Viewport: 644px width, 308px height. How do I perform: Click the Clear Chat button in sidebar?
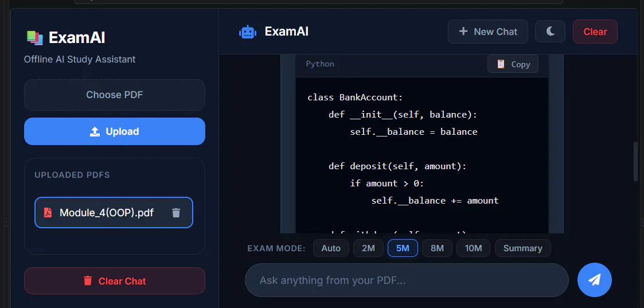(115, 281)
